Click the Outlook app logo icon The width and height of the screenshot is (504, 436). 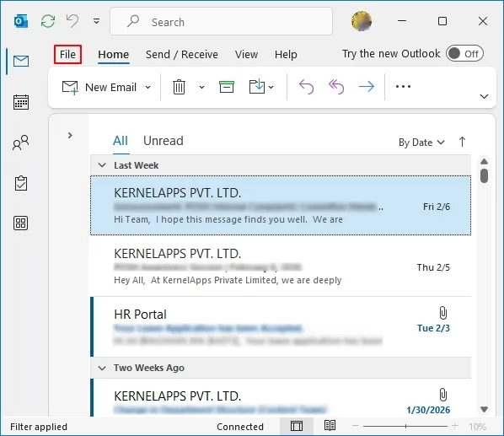[21, 22]
